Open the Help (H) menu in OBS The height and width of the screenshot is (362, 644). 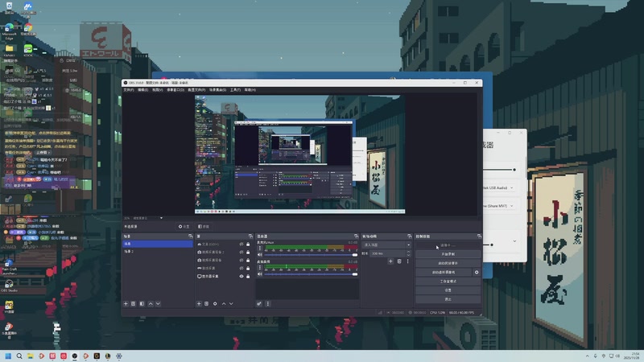pos(250,90)
